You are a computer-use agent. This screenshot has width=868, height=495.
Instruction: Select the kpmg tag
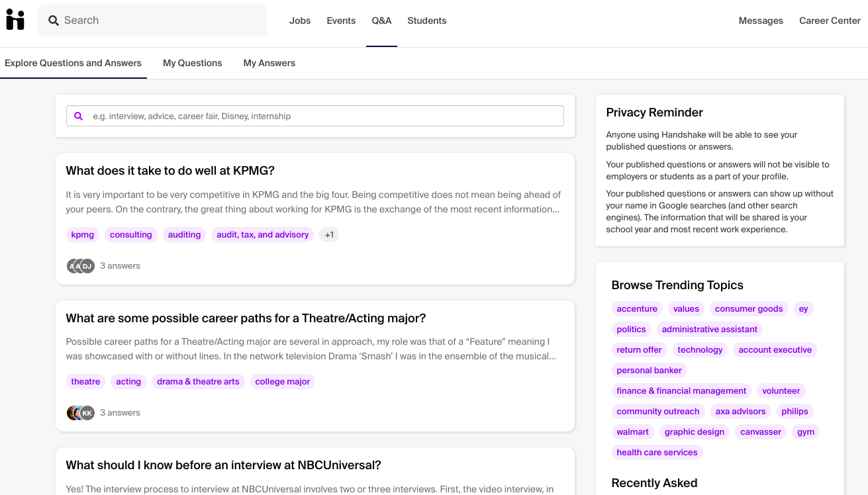coord(83,234)
